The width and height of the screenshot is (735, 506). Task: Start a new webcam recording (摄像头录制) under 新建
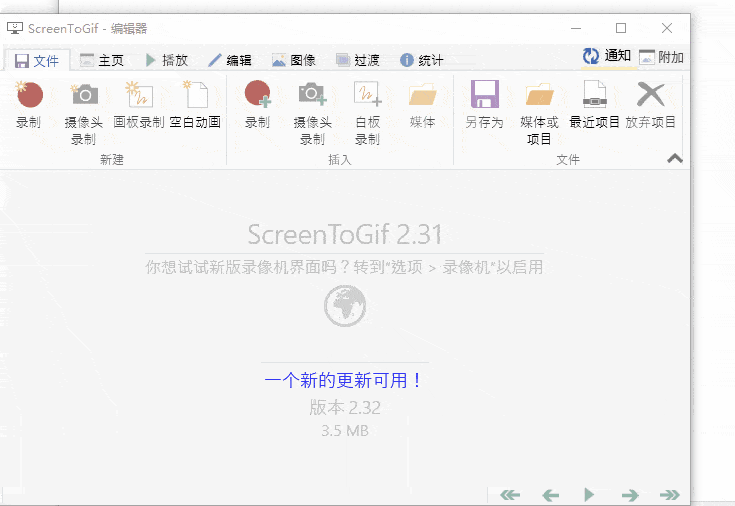[84, 113]
